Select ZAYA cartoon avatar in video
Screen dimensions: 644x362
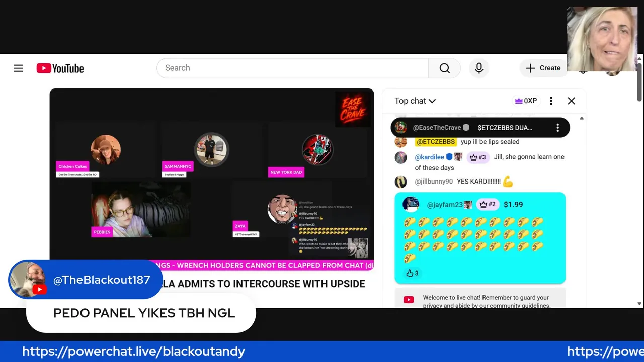[x=282, y=209]
